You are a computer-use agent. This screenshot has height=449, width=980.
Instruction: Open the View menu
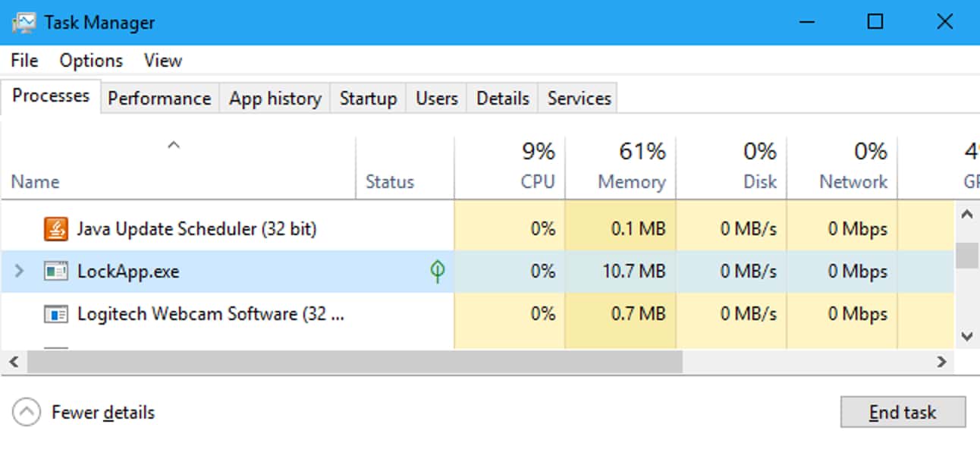(x=163, y=61)
